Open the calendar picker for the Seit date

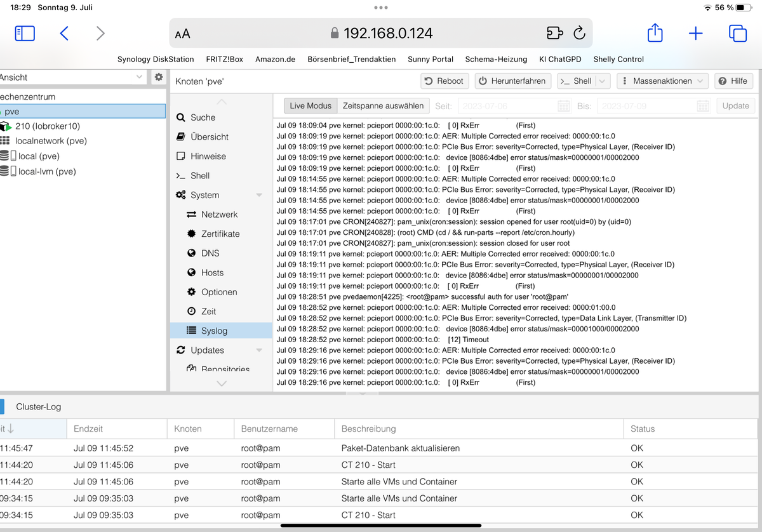click(x=564, y=106)
